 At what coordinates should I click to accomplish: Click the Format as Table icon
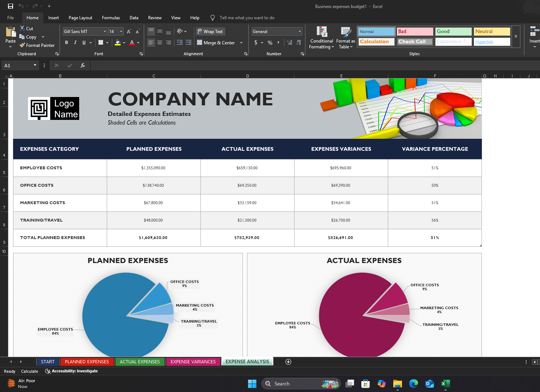(345, 32)
